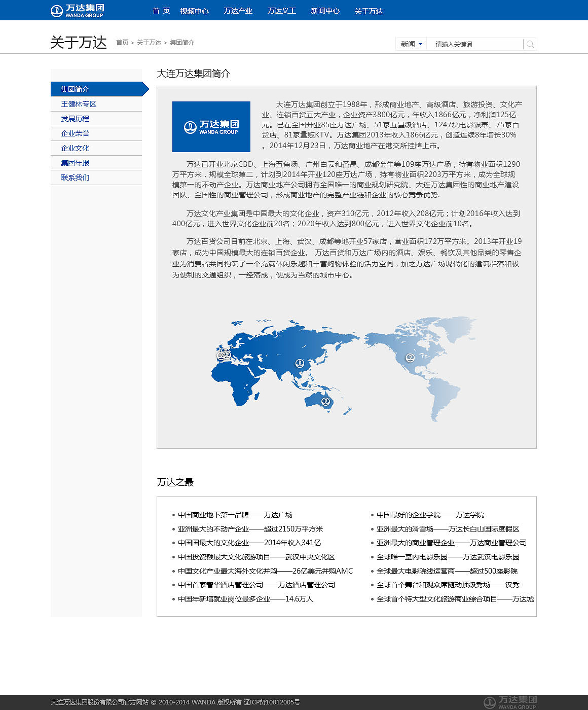The image size is (588, 710).
Task: Click the 大连万达集团简介 heading
Action: [193, 74]
